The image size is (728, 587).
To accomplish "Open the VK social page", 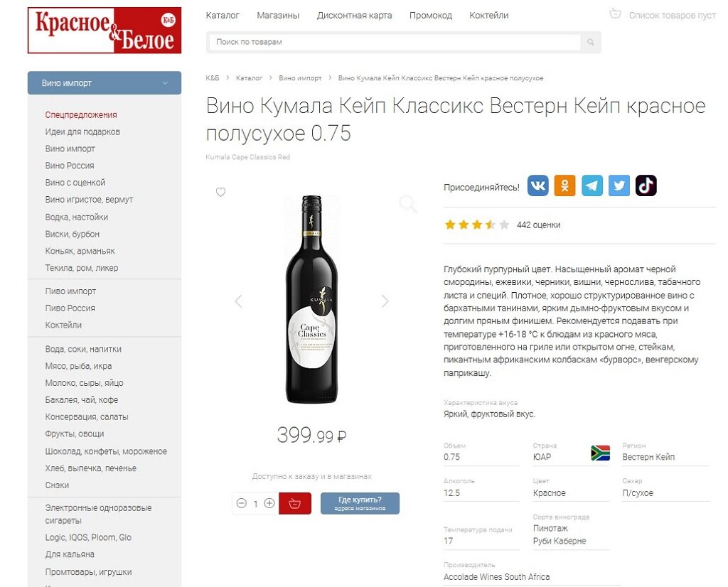I will [537, 185].
